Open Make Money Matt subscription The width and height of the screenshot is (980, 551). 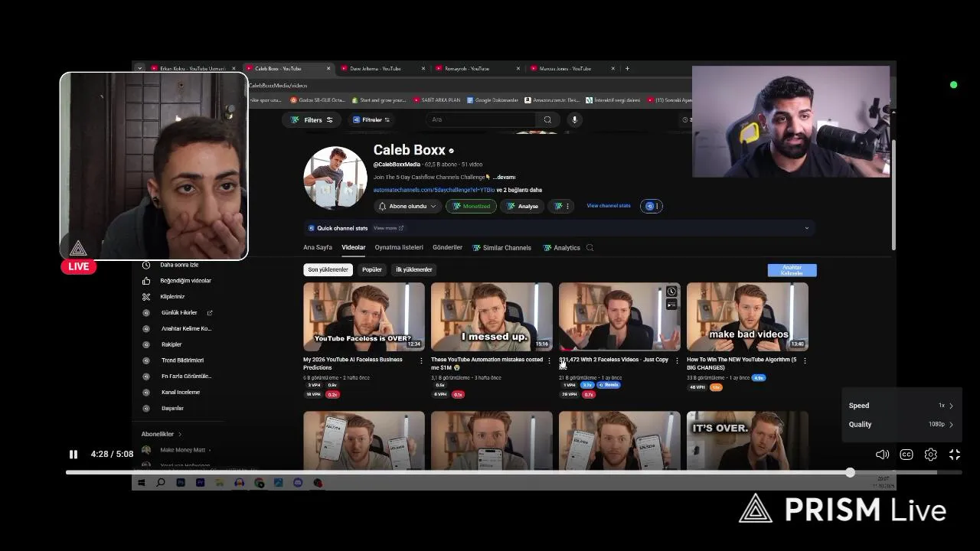[x=176, y=450]
